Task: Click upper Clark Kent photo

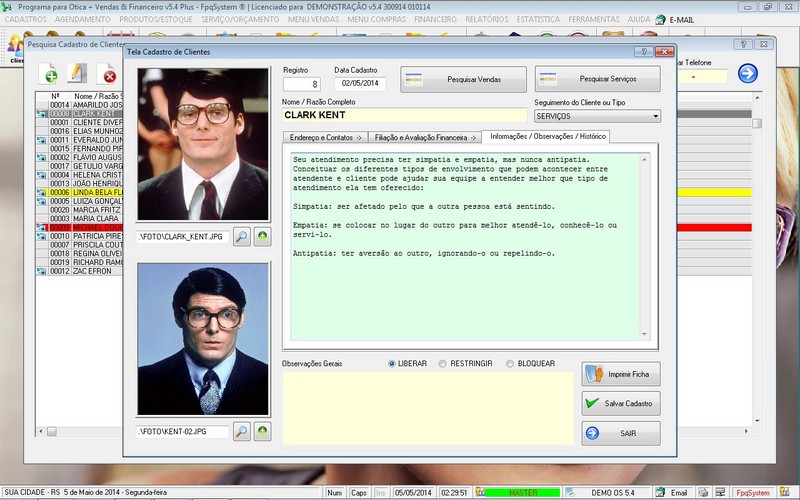Action: 203,144
